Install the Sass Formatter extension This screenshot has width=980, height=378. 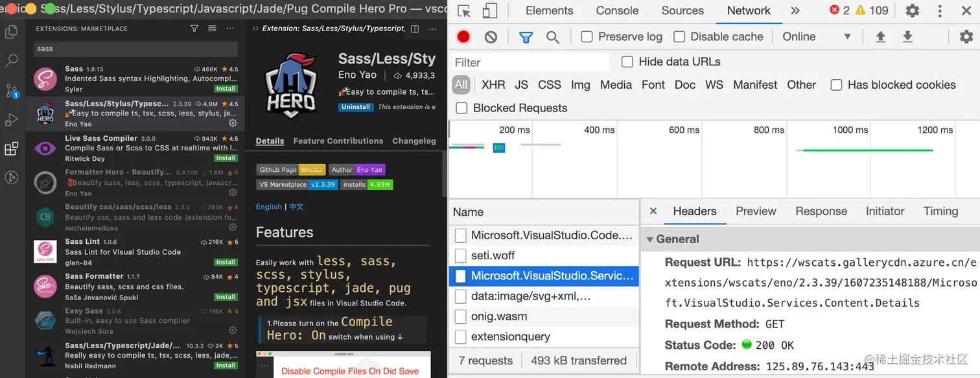click(x=226, y=297)
